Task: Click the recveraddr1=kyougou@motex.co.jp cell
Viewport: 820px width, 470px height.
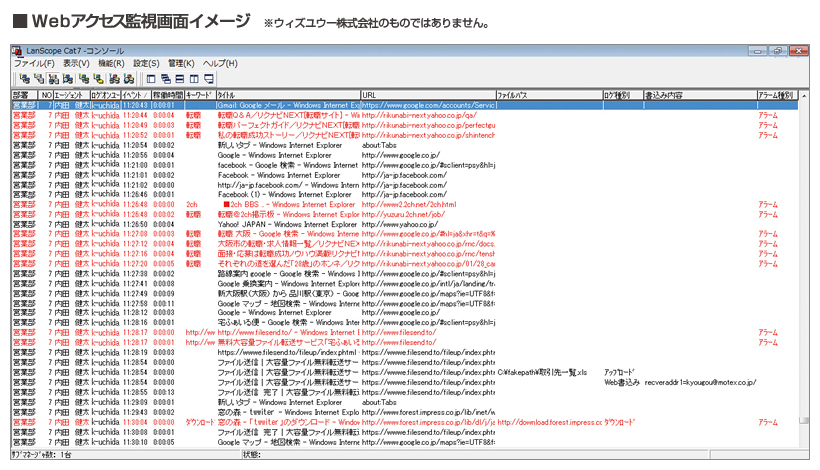Action: point(700,382)
